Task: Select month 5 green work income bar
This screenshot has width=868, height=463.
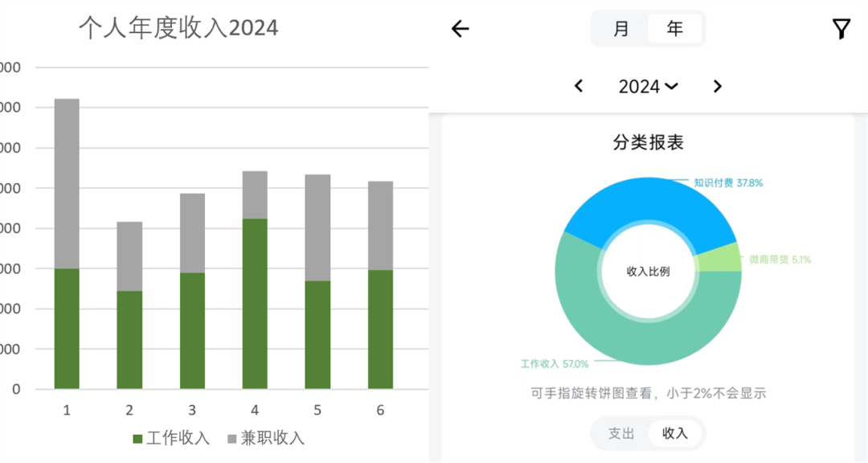Action: click(317, 335)
